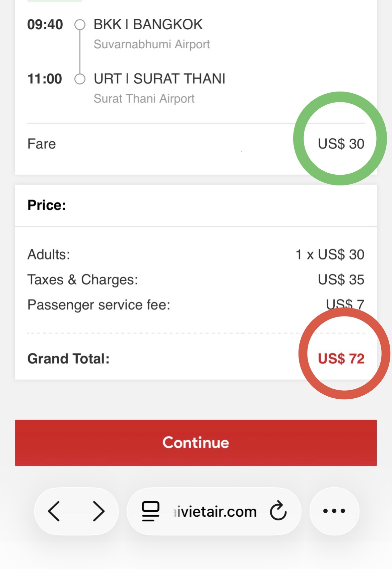This screenshot has width=392, height=569.
Task: Click the US$ 72 grand total amount
Action: (341, 358)
